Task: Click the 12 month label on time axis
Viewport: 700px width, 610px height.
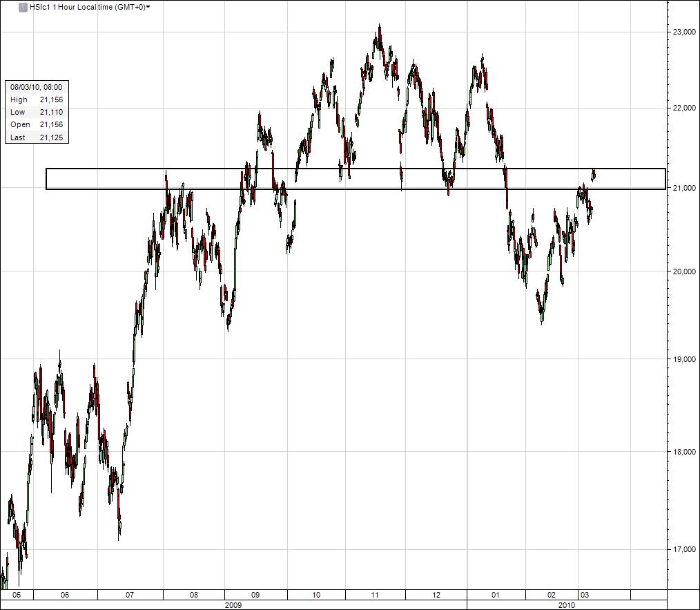Action: coord(436,595)
